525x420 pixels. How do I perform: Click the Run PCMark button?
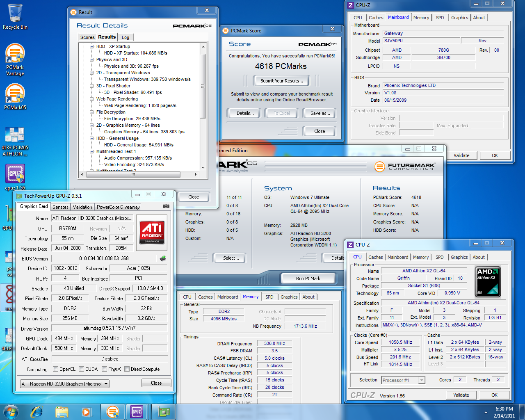coord(308,278)
